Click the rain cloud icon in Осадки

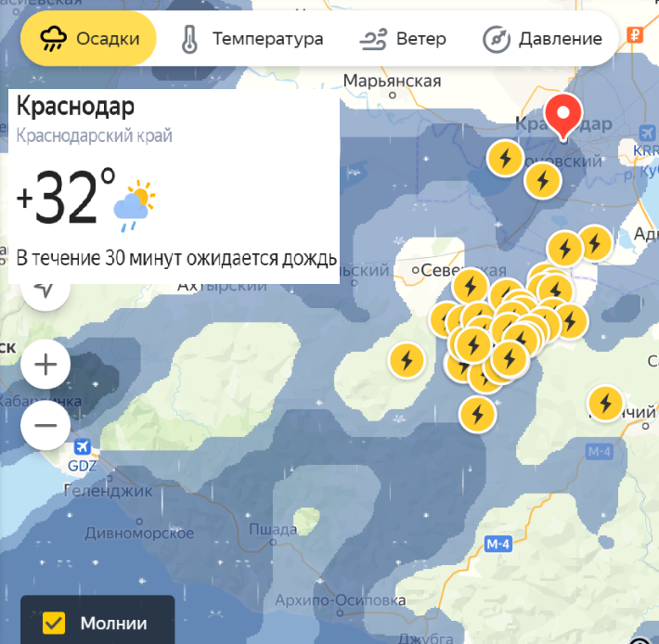click(x=53, y=39)
